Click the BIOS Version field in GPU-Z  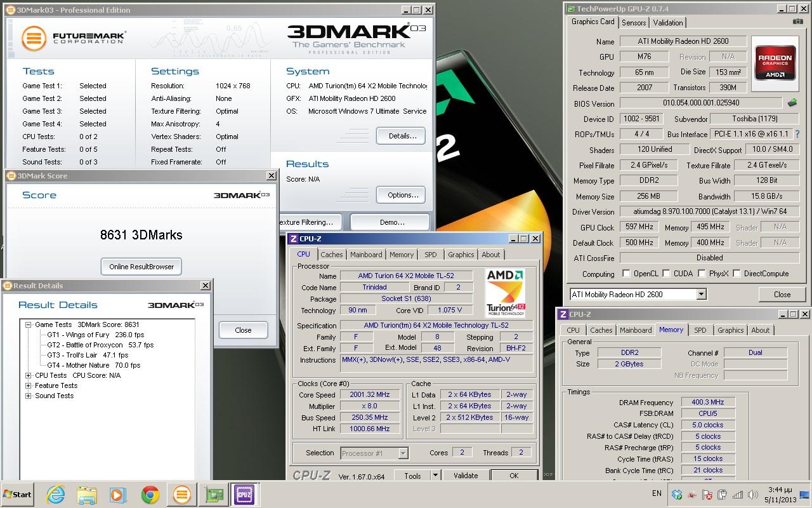tap(701, 103)
